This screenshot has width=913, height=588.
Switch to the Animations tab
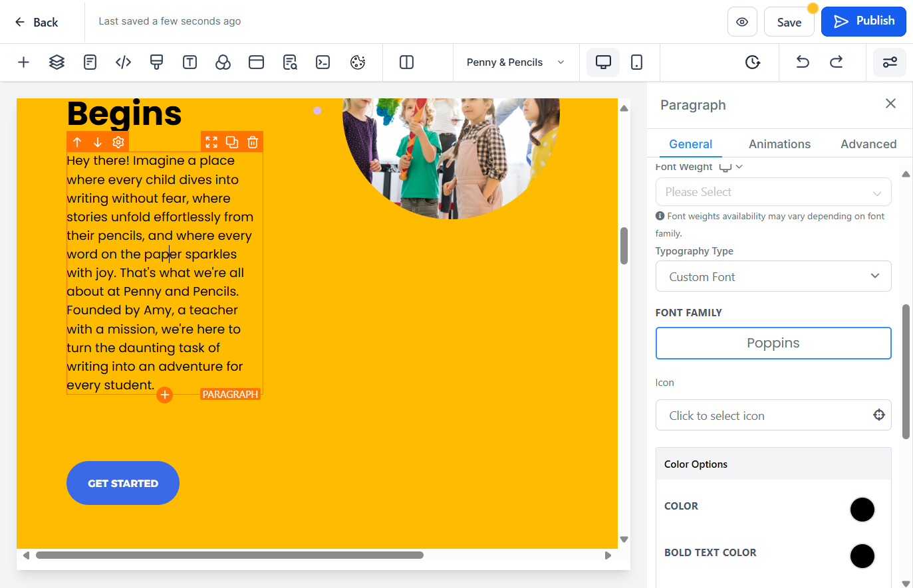pyautogui.click(x=779, y=144)
